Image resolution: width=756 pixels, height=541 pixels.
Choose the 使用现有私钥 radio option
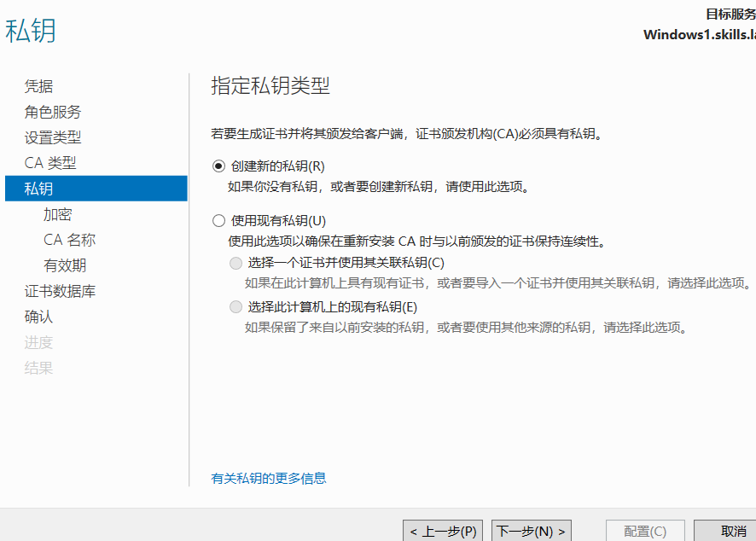click(218, 220)
